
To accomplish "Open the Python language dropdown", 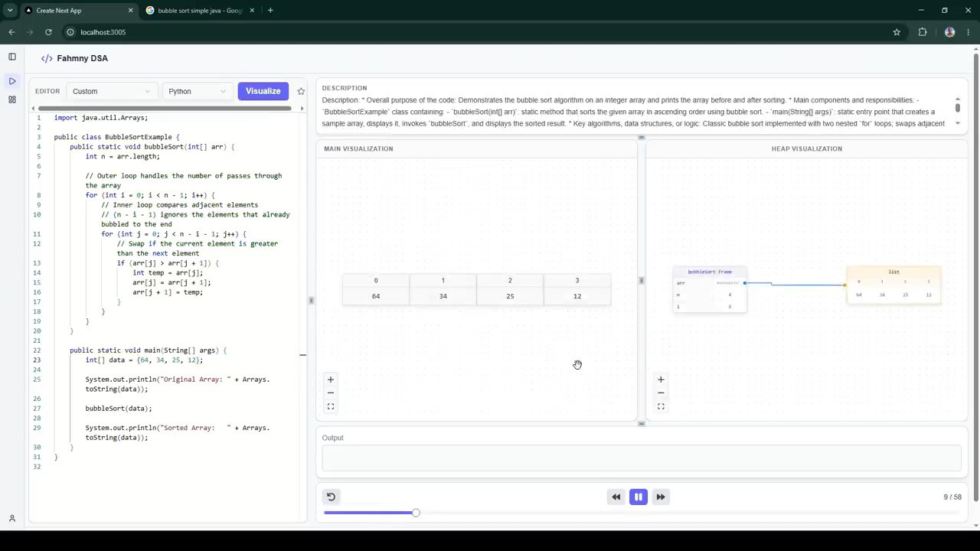I will coord(198,91).
